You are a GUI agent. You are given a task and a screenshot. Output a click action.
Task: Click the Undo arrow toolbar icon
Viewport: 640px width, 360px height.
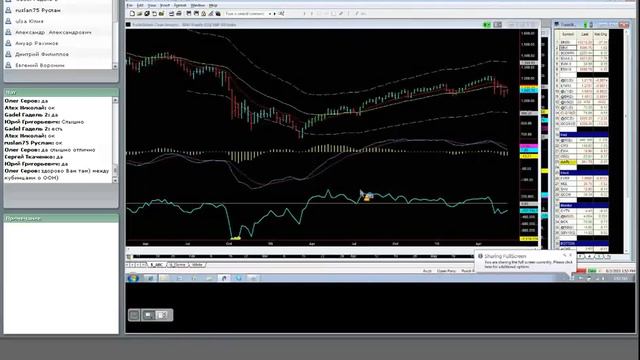[154, 13]
